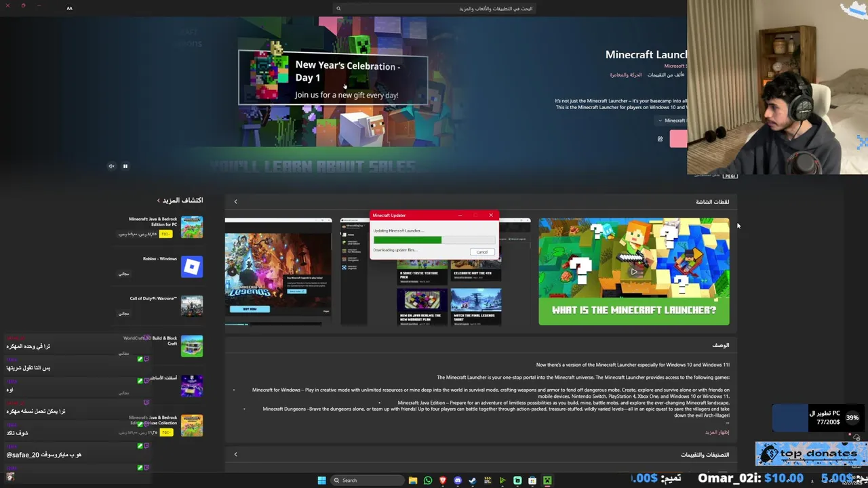Click the Cancel button in Minecraft Updater
868x488 pixels.
click(481, 252)
